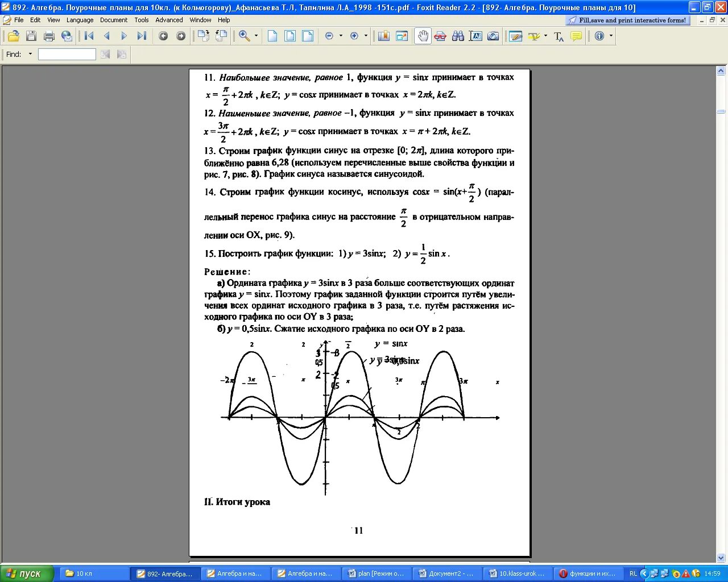Image resolution: width=728 pixels, height=582 pixels.
Task: Set Fit Page view
Action: pyautogui.click(x=290, y=36)
